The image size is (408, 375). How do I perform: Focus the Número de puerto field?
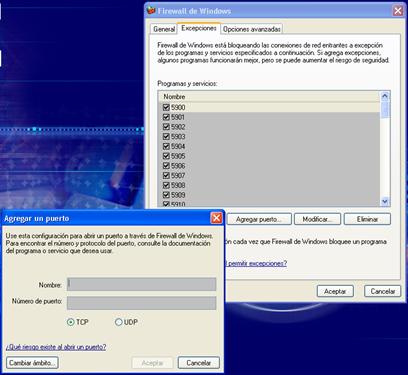click(x=141, y=303)
